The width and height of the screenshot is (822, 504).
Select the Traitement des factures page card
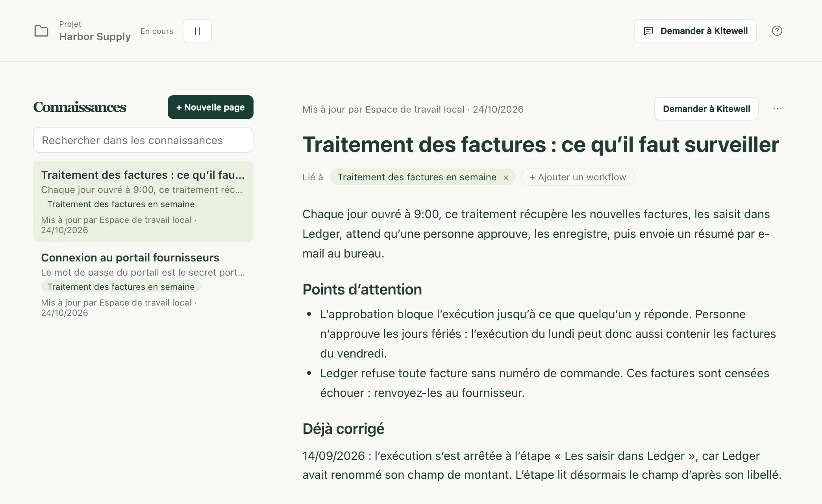pyautogui.click(x=143, y=201)
